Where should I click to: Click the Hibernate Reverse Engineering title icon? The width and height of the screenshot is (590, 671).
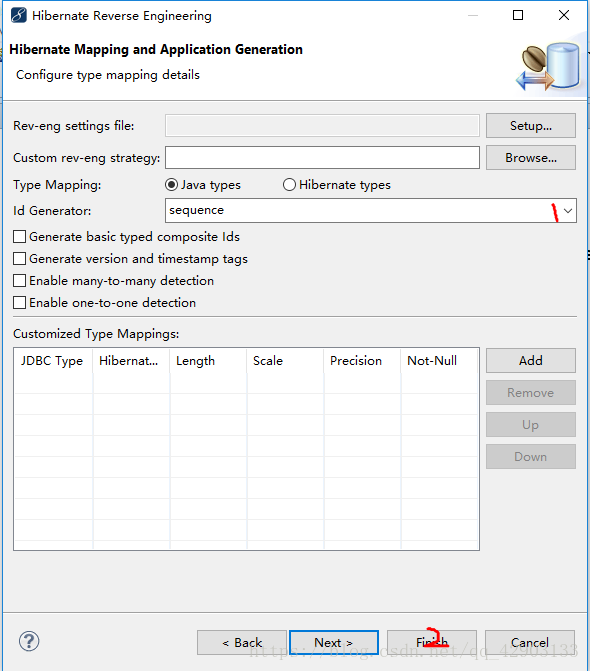(x=18, y=15)
